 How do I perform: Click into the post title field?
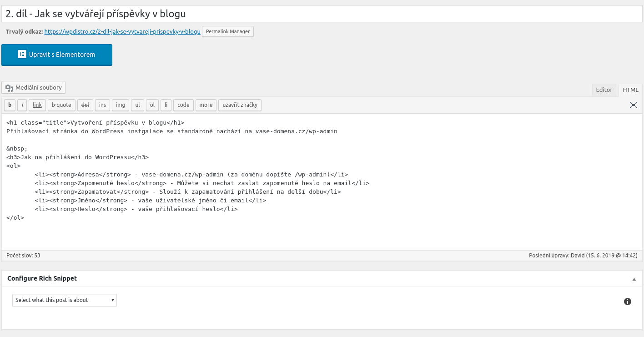[x=322, y=14]
